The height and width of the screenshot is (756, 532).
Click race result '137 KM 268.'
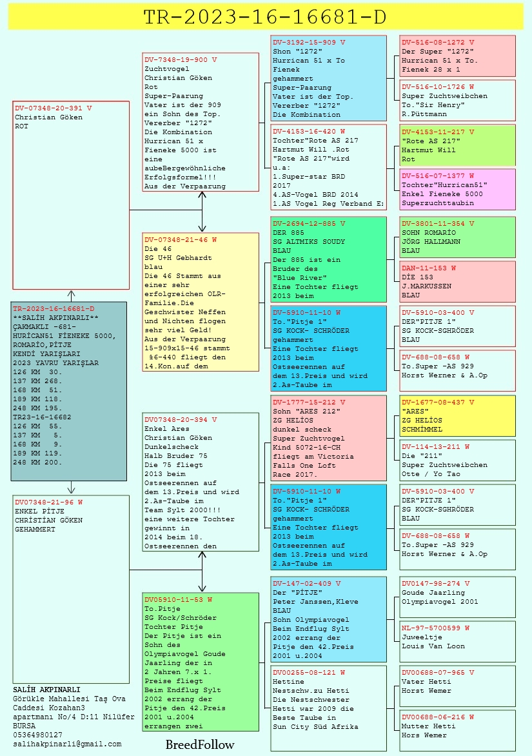(37, 381)
